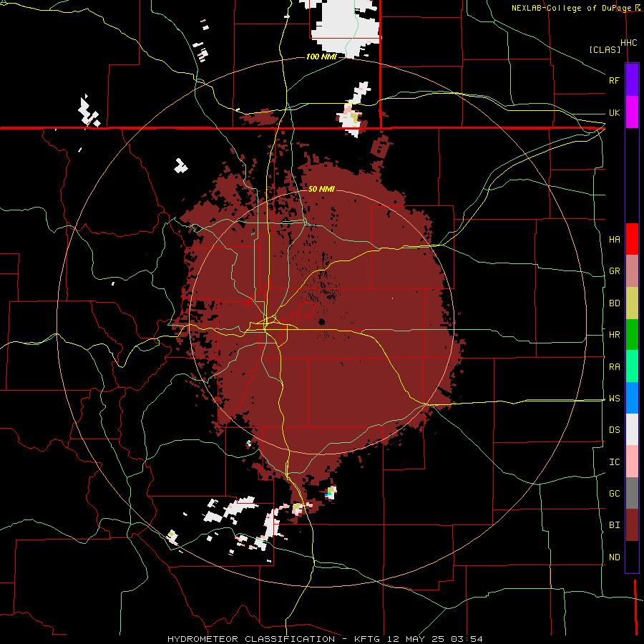The width and height of the screenshot is (644, 644).
Task: Click the "HYDROMETEOR CLASSIFICATION" title text
Action: coord(251,639)
